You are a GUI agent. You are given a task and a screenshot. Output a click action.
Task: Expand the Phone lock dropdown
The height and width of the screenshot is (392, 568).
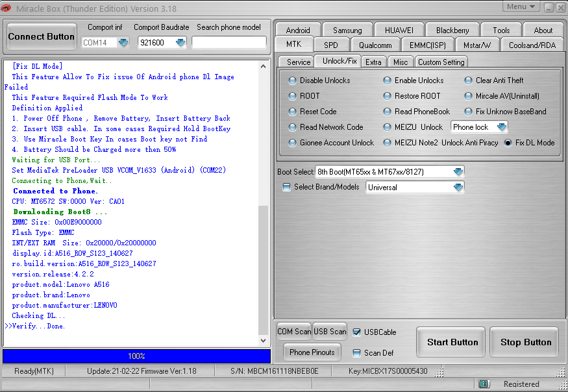[501, 127]
